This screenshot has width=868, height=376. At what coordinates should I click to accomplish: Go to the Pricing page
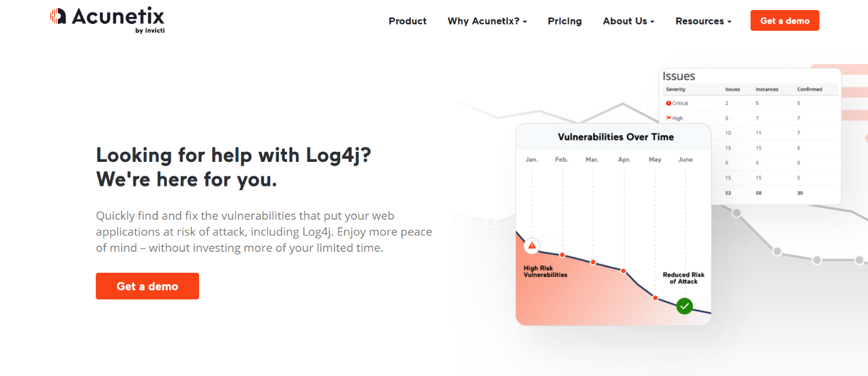point(565,21)
